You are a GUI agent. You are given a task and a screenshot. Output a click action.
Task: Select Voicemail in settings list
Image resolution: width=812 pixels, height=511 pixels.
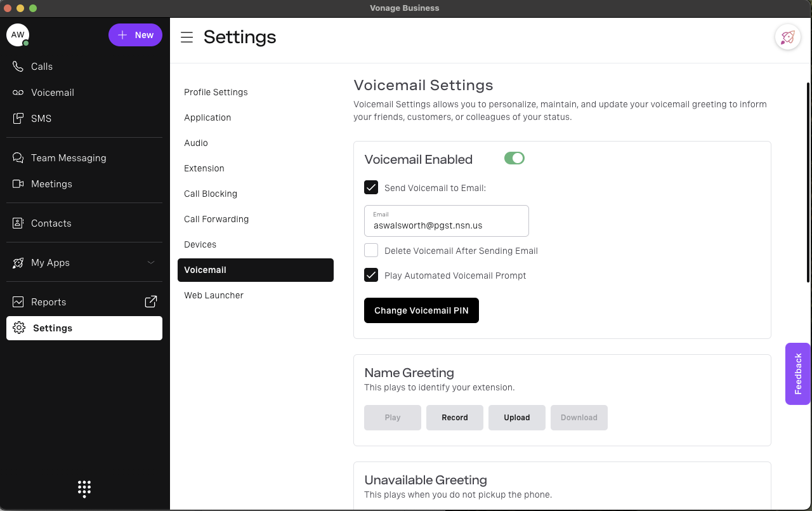click(256, 270)
